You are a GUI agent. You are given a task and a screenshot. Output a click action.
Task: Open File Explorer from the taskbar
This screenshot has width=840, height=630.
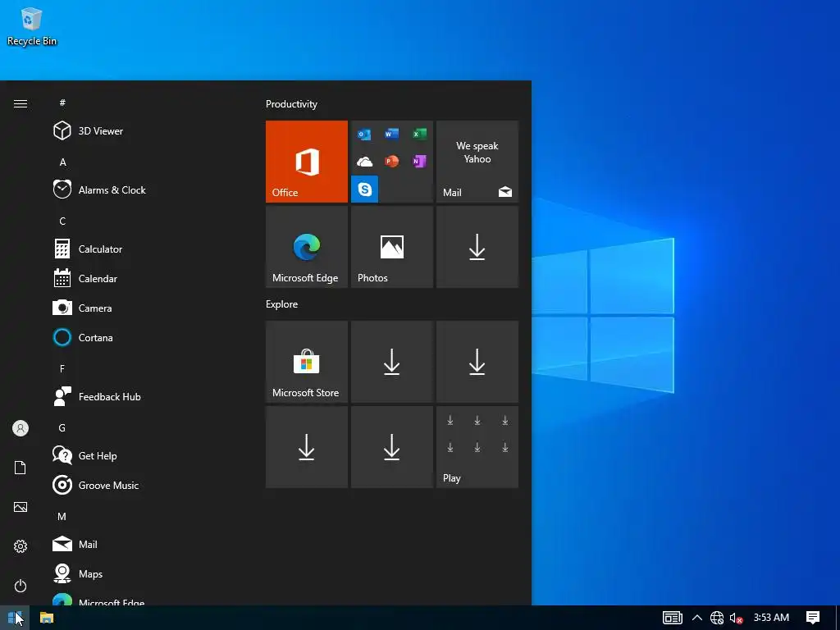(x=47, y=618)
